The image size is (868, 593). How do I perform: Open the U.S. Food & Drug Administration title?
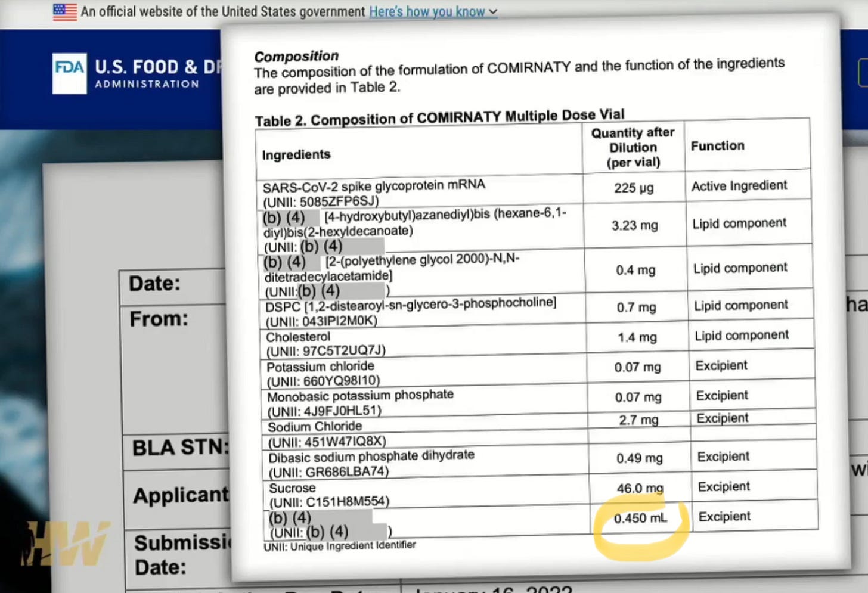[157, 73]
